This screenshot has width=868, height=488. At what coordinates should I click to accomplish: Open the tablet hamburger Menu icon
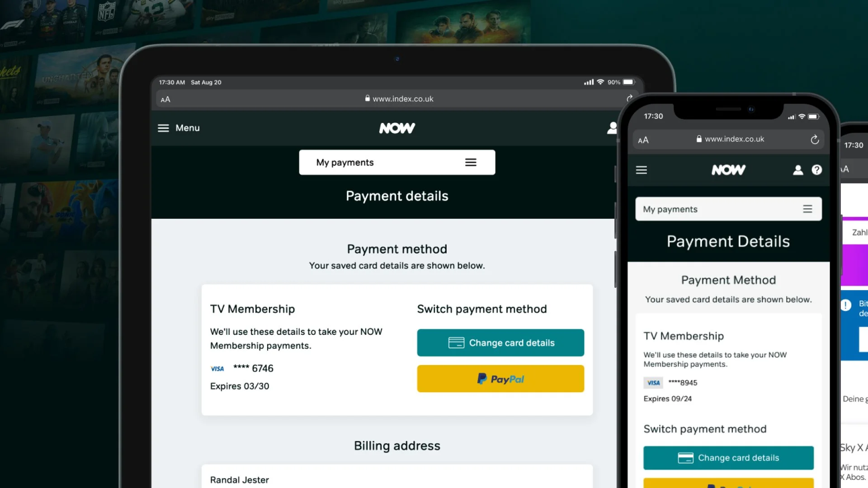coord(163,128)
